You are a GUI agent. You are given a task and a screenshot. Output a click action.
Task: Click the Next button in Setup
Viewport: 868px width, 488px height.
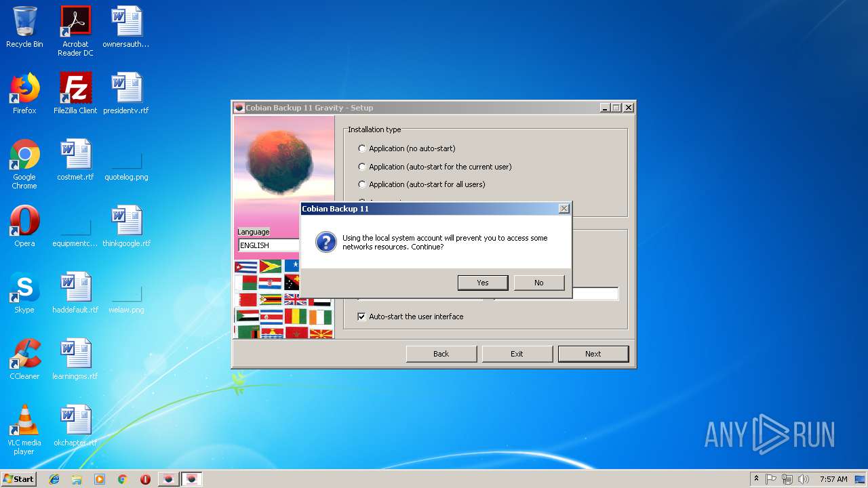593,354
